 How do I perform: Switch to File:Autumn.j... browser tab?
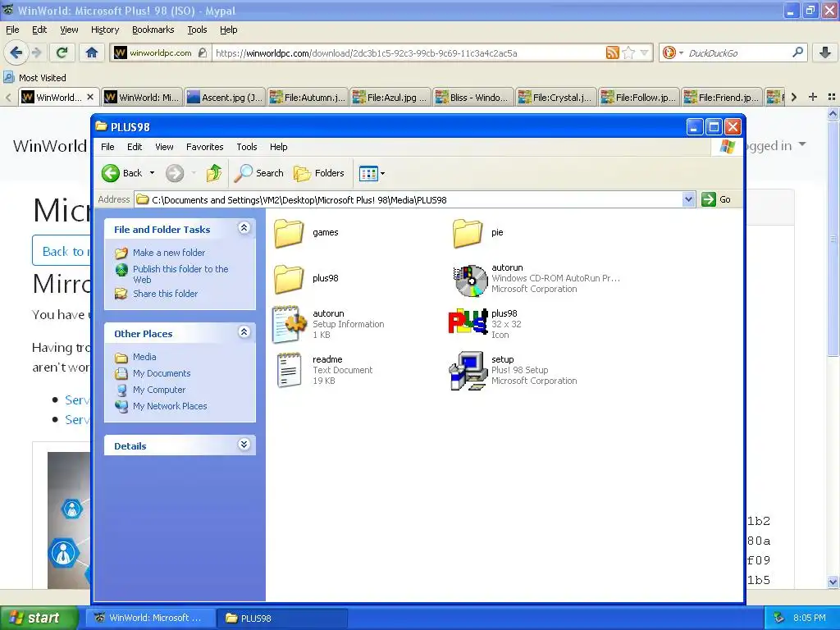coord(308,98)
